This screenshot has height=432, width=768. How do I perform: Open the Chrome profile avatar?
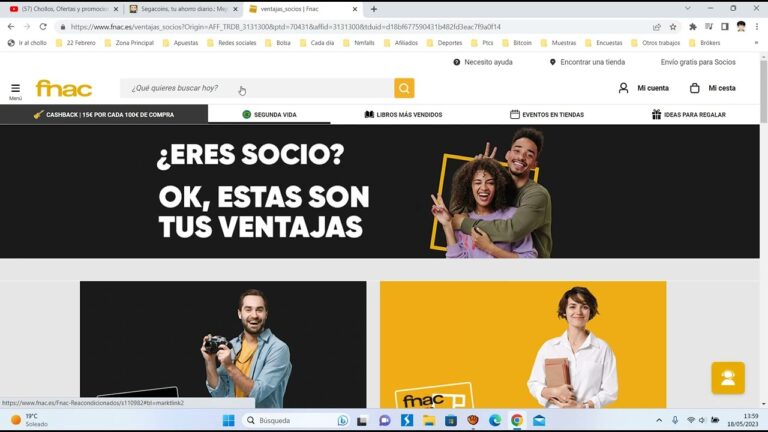pos(741,27)
